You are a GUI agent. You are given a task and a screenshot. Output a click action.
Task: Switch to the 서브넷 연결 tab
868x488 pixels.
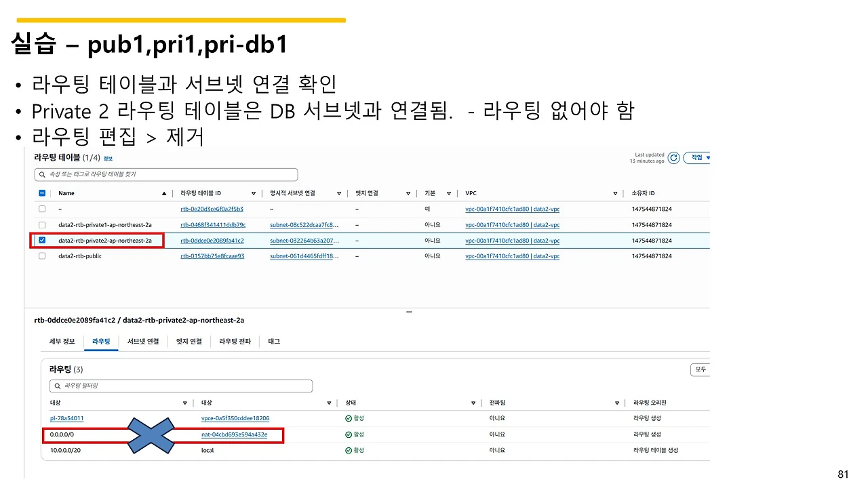click(142, 341)
